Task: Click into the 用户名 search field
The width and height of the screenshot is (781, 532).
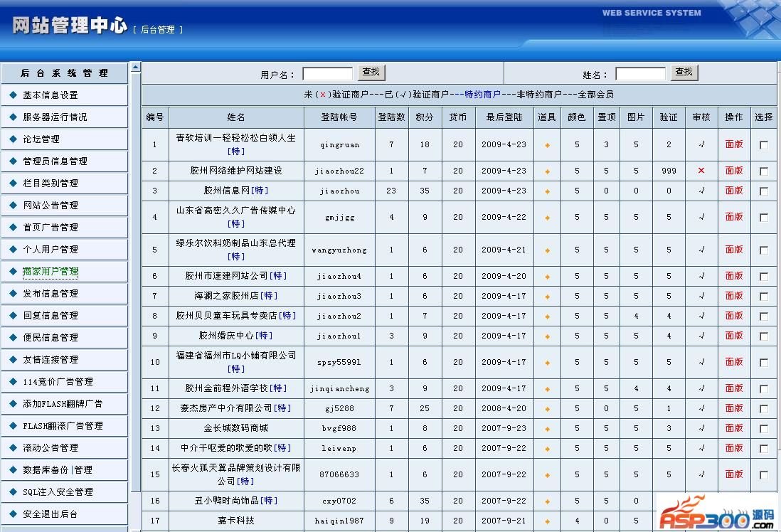Action: tap(327, 74)
